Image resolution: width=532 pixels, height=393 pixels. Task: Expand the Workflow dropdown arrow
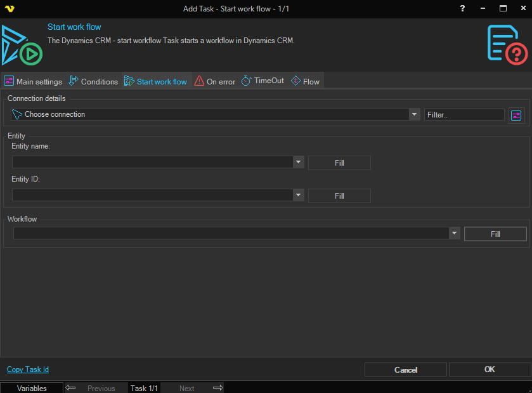coord(454,234)
